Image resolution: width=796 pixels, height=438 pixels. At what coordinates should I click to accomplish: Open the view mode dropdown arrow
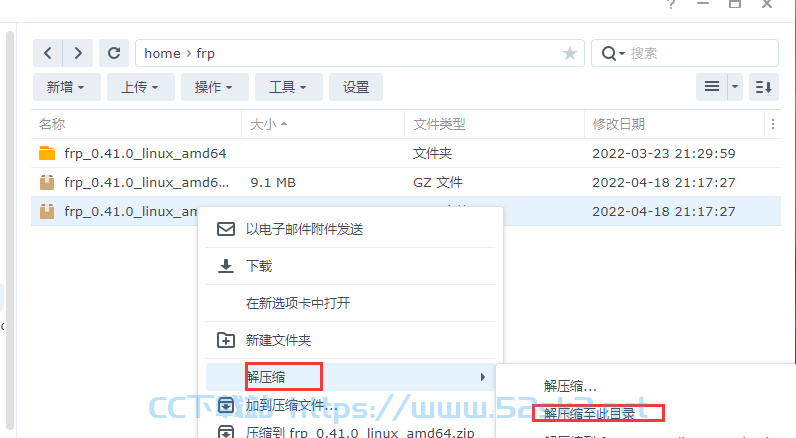tap(735, 87)
